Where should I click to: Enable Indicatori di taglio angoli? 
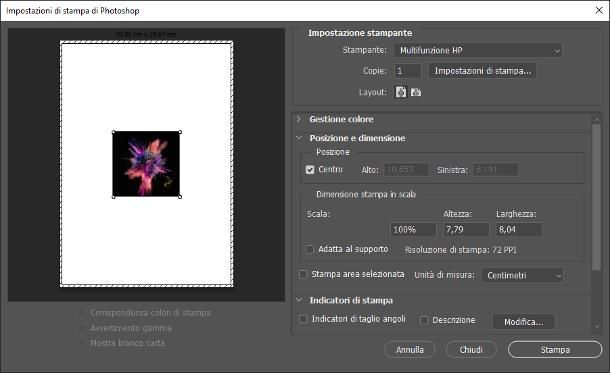(x=303, y=319)
